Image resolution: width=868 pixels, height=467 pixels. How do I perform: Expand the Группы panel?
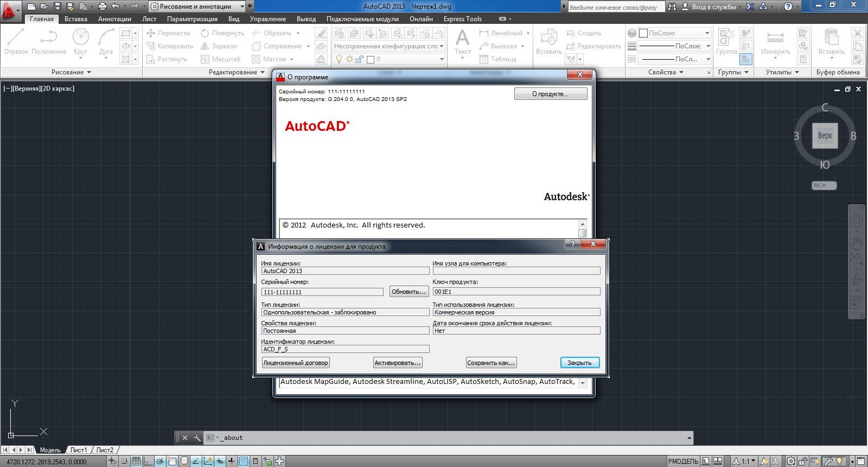coord(733,72)
